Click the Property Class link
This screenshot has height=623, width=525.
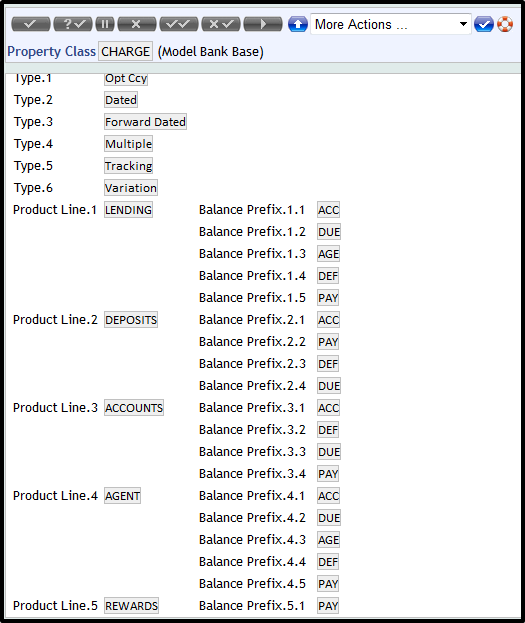51,52
